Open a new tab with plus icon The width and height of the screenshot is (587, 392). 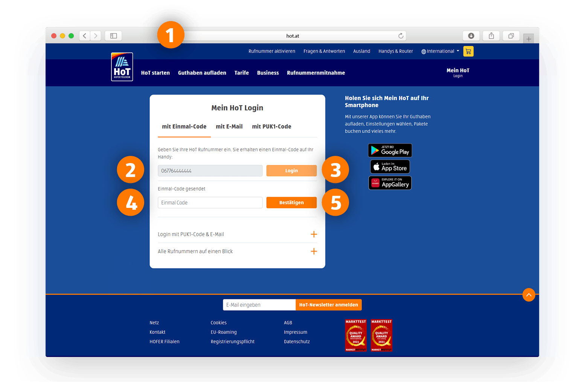click(x=529, y=39)
